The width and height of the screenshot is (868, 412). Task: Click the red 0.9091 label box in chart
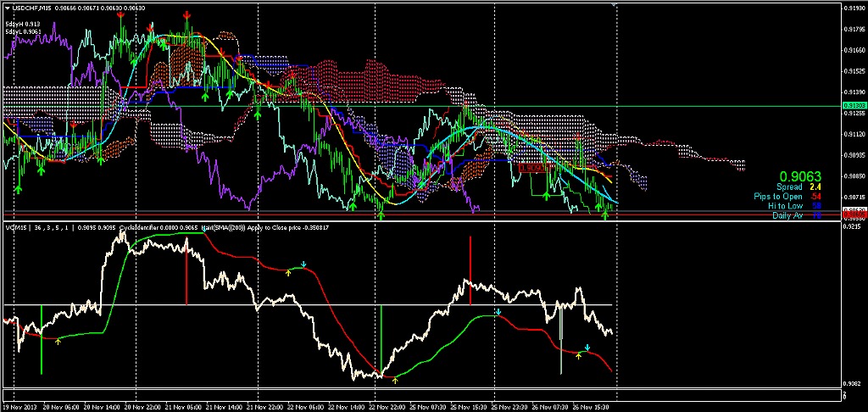click(533, 167)
